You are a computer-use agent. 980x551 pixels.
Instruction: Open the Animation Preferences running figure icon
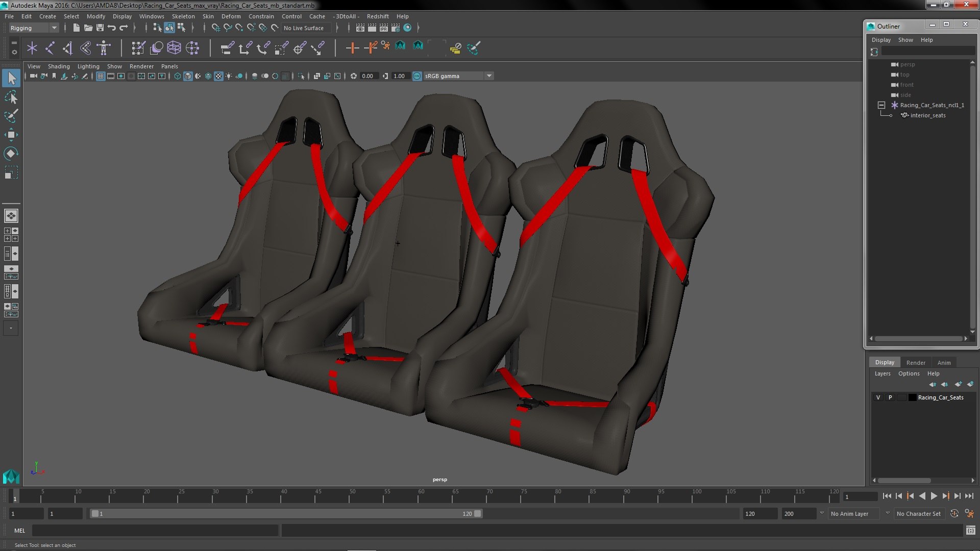[x=969, y=514]
